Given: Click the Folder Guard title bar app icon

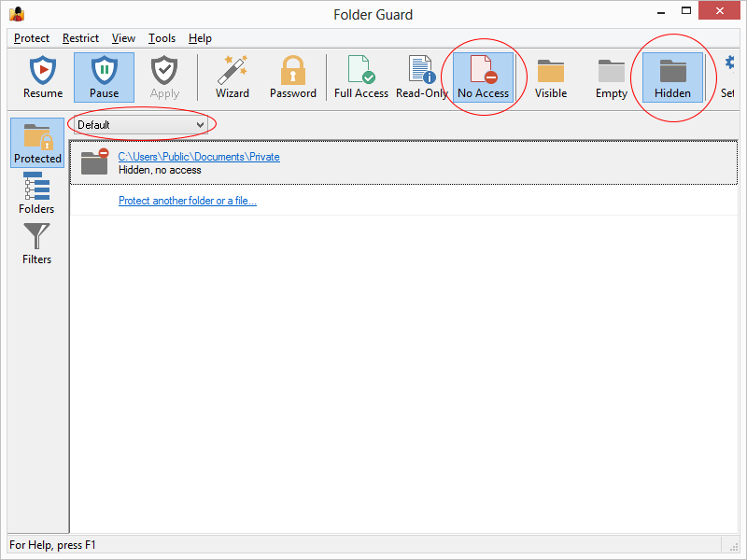Looking at the screenshot, I should pyautogui.click(x=16, y=14).
